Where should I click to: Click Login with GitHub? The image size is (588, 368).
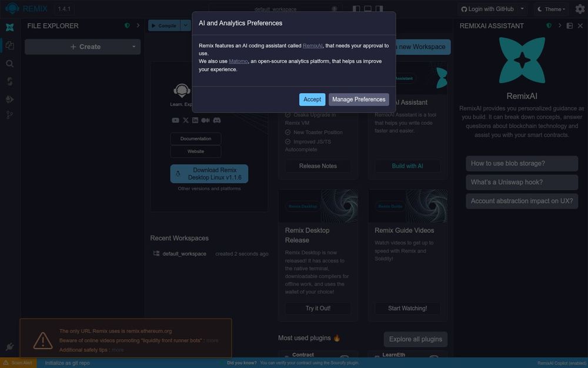(x=487, y=9)
